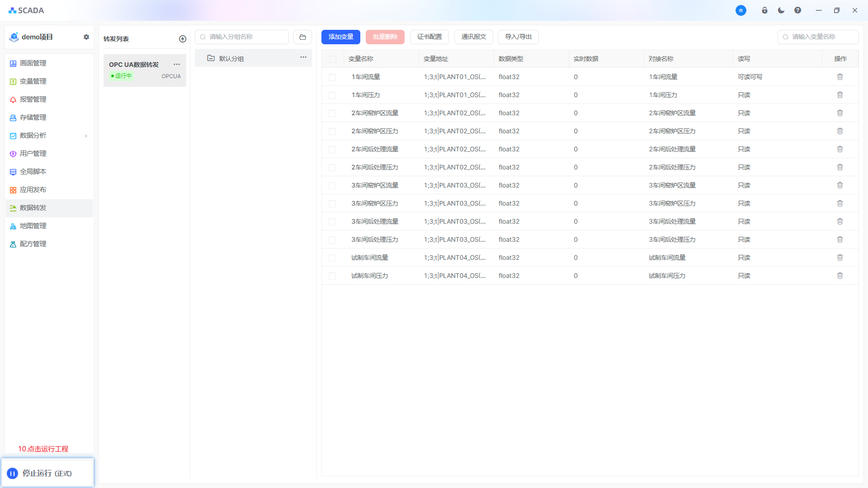This screenshot has width=868, height=488.
Task: Click the blue user avatar icon
Action: point(741,10)
